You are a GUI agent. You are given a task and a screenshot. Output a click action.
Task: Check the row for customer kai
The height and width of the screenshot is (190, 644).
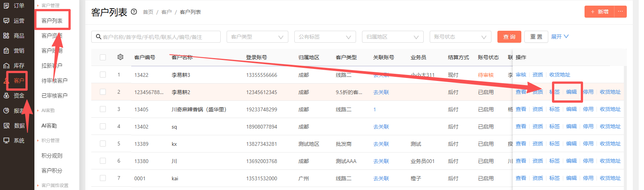pos(103,178)
